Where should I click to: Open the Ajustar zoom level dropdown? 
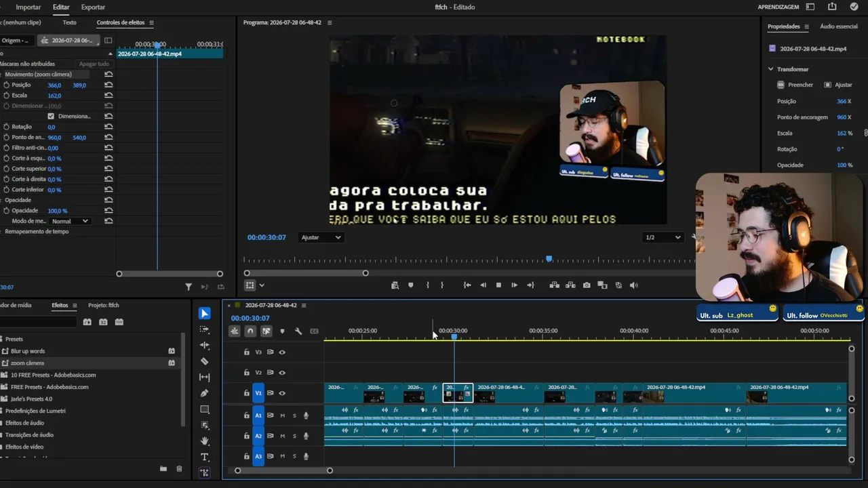tap(321, 237)
